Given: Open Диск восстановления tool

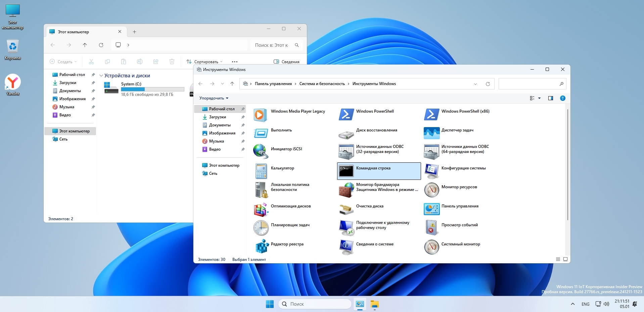Looking at the screenshot, I should pos(346,134).
